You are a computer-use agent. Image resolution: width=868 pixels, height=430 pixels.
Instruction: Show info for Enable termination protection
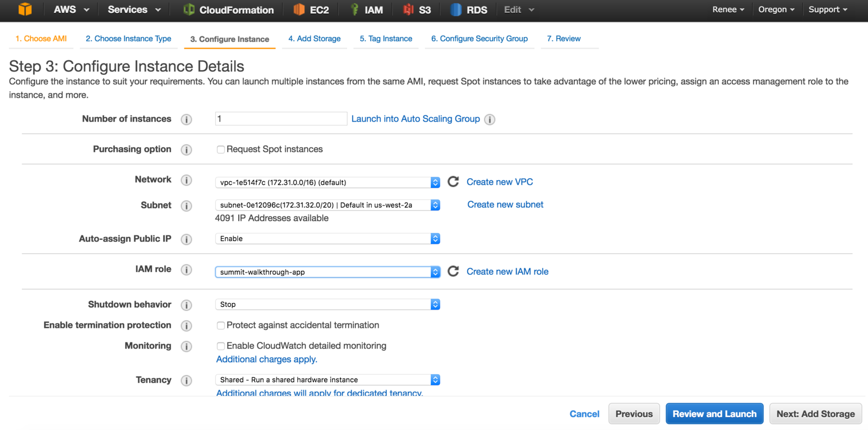click(x=187, y=326)
